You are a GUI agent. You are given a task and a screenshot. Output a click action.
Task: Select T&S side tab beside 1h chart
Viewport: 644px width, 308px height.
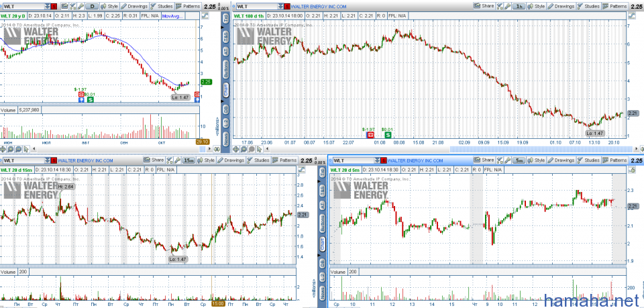point(225,38)
